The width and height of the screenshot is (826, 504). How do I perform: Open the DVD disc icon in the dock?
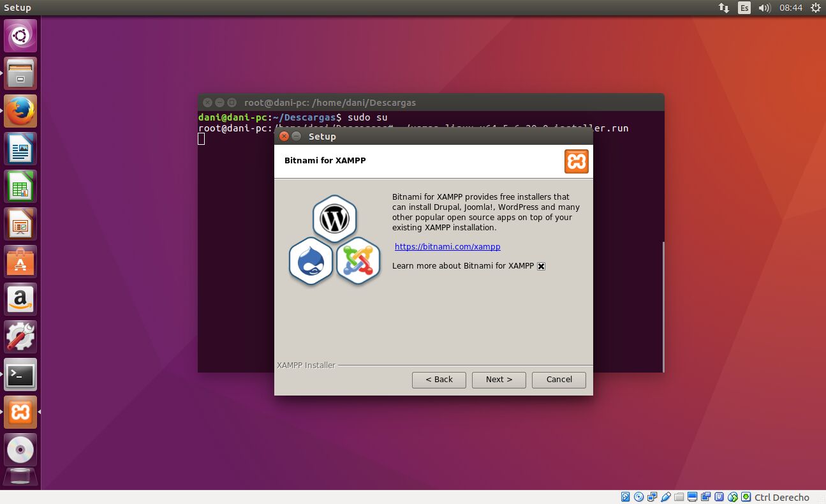[20, 450]
